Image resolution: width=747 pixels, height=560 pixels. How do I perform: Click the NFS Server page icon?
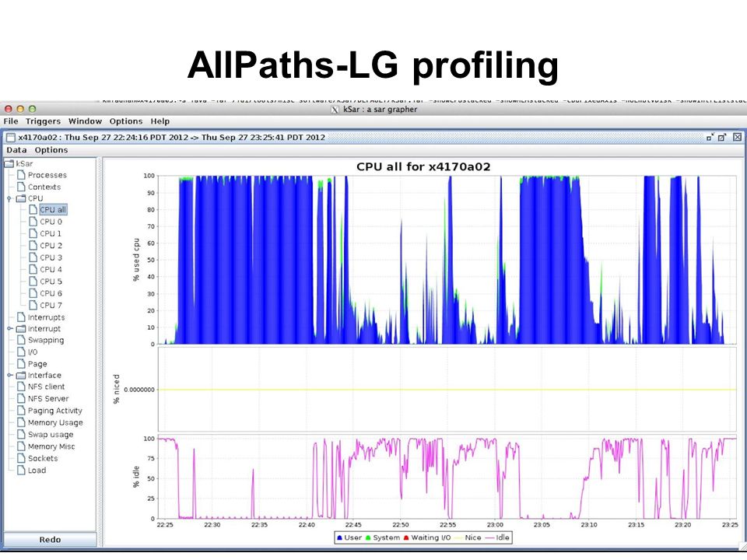21,398
